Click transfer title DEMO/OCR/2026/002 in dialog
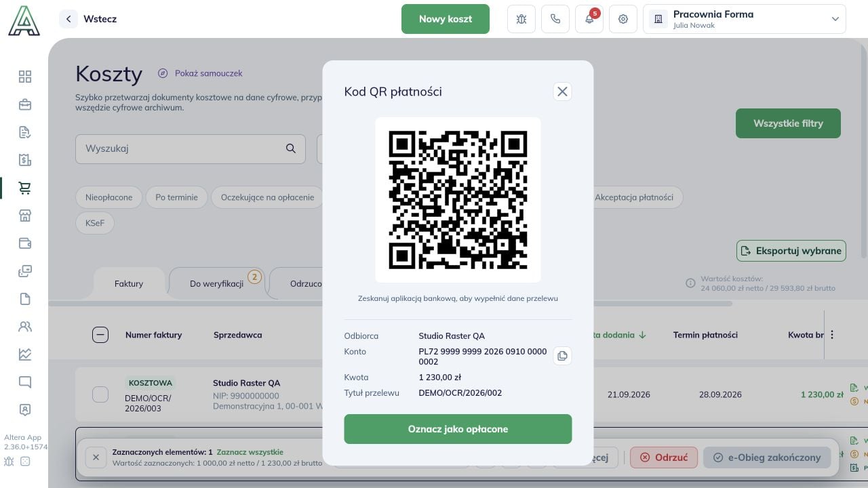The height and width of the screenshot is (488, 868). 460,393
